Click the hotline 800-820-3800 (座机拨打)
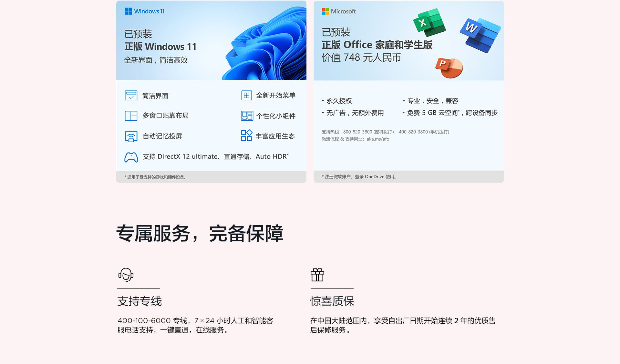Screen dimensions: 620x364 tap(368, 132)
